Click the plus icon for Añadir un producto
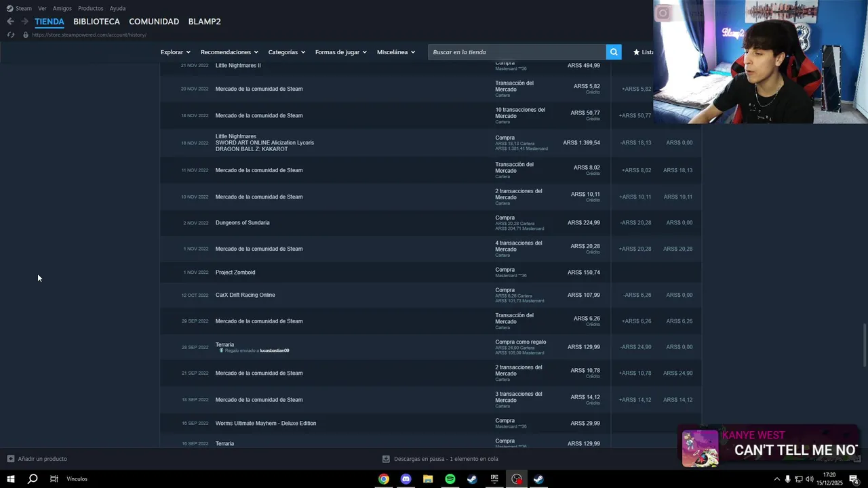The width and height of the screenshot is (868, 488). coord(10,459)
